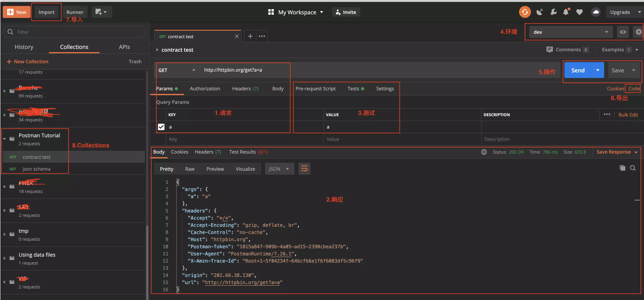
Task: Switch to the Pre-request Script tab
Action: point(315,89)
